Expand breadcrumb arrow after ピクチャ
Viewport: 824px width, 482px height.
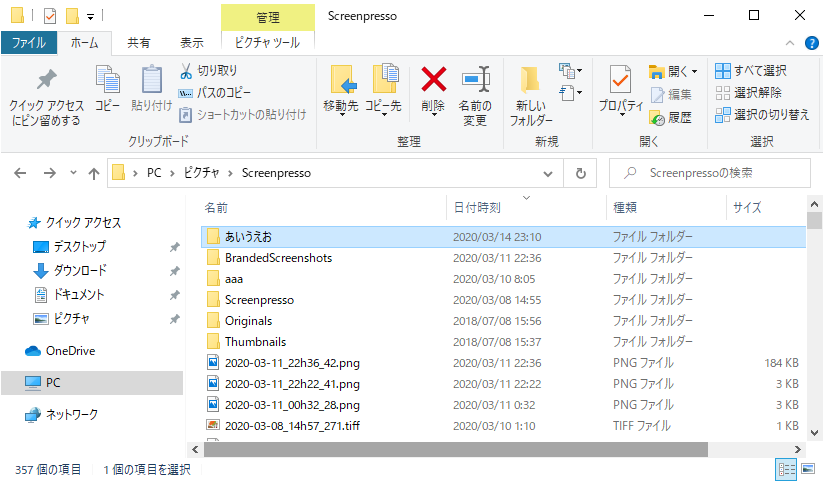click(x=230, y=173)
